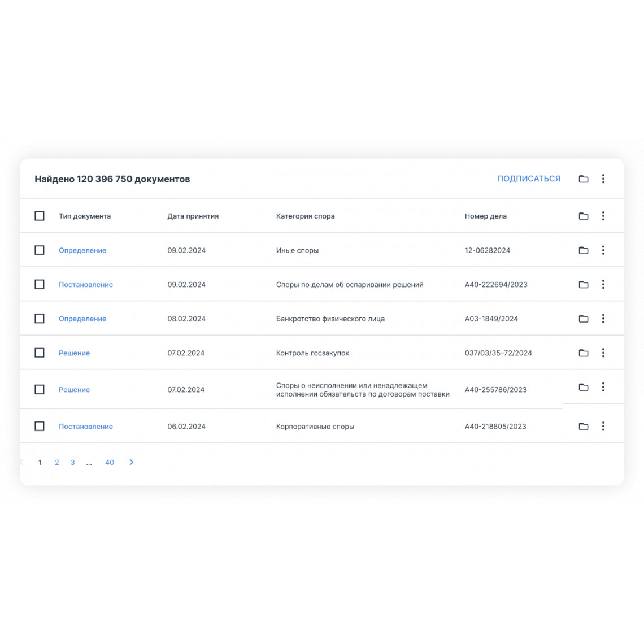
Task: Select checkbox for Контроль госзакупок row
Action: coord(40,353)
